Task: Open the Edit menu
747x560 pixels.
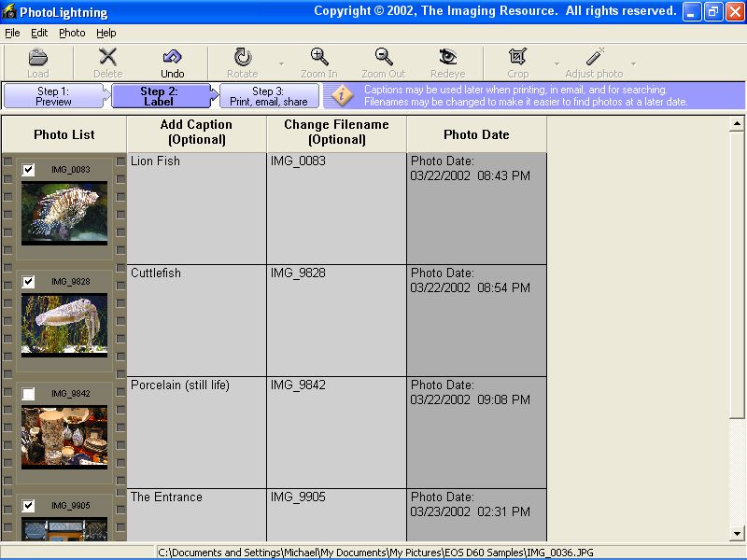Action: (39, 33)
